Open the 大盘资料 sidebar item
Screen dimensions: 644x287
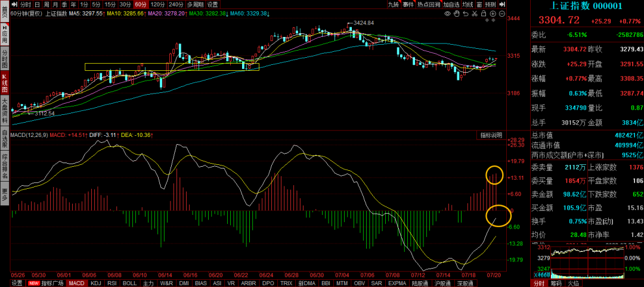[5, 111]
